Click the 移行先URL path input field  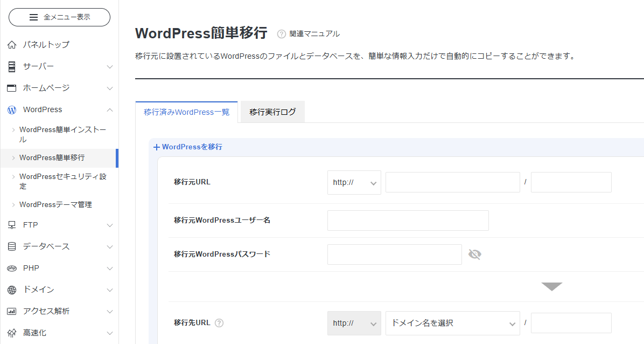(x=571, y=323)
